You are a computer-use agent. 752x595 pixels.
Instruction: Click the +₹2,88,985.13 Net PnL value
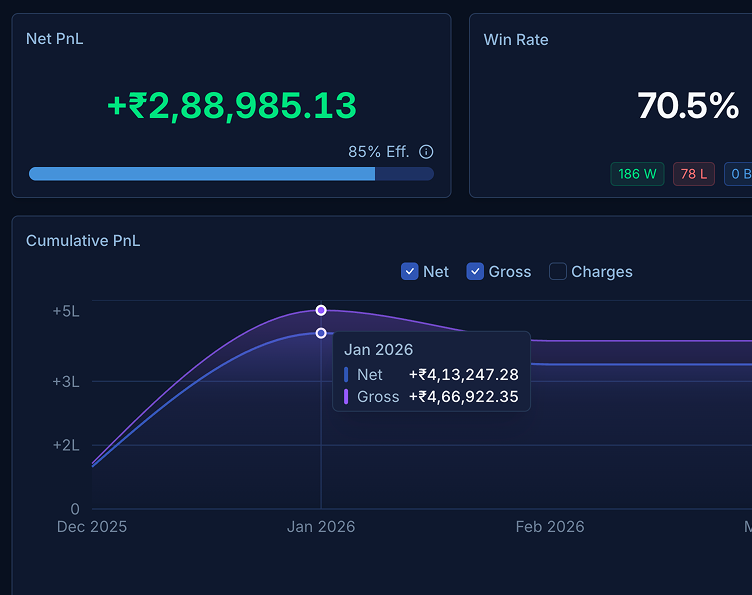click(x=231, y=105)
